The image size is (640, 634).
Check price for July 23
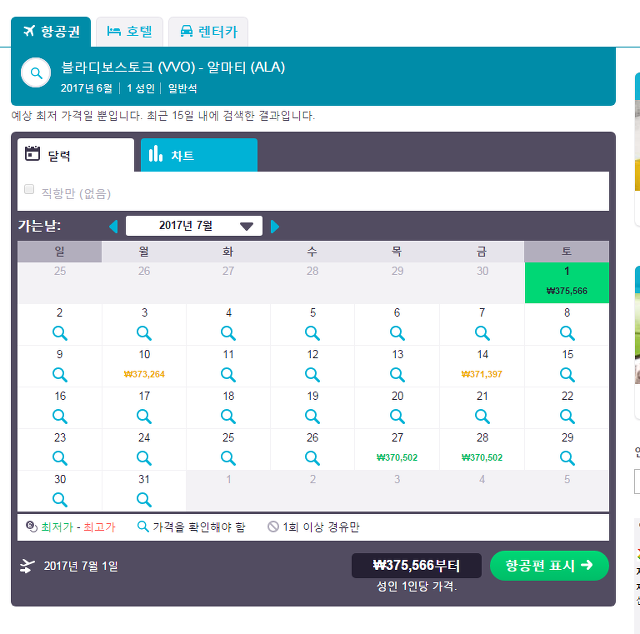point(60,458)
